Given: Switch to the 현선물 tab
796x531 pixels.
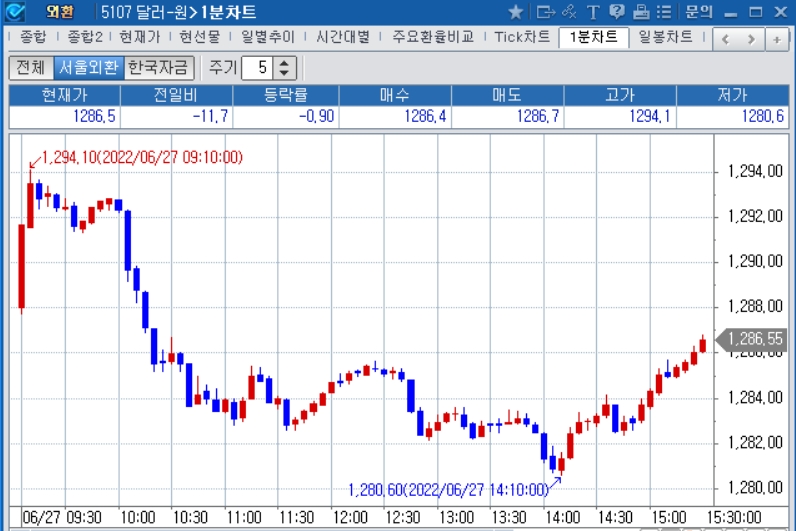Looking at the screenshot, I should click(x=200, y=37).
